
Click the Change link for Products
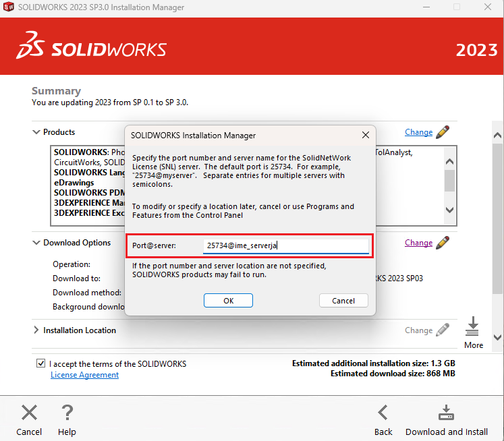click(x=418, y=132)
